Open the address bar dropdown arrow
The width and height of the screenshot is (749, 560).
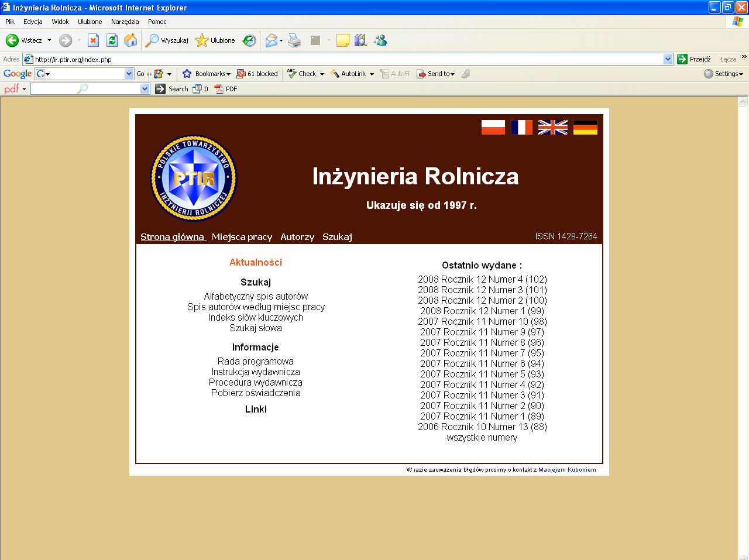668,59
